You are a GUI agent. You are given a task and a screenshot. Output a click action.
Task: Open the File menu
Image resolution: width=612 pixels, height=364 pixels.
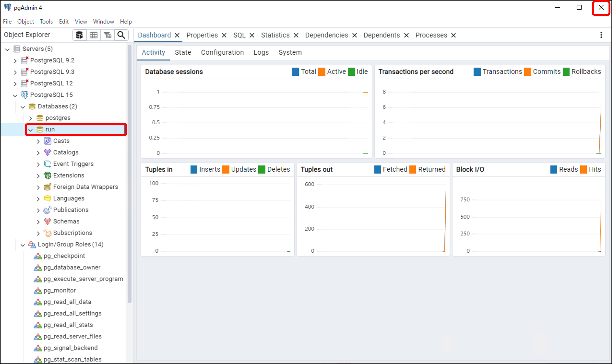point(7,22)
